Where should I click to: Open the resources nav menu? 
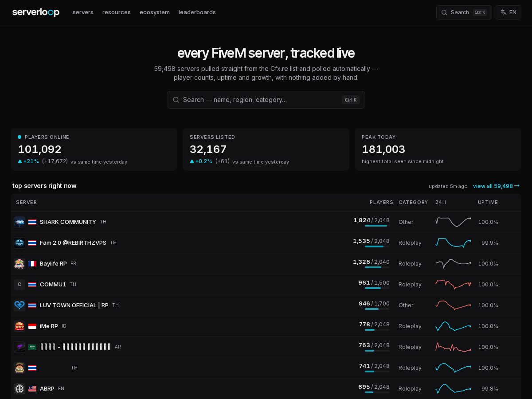pos(117,12)
